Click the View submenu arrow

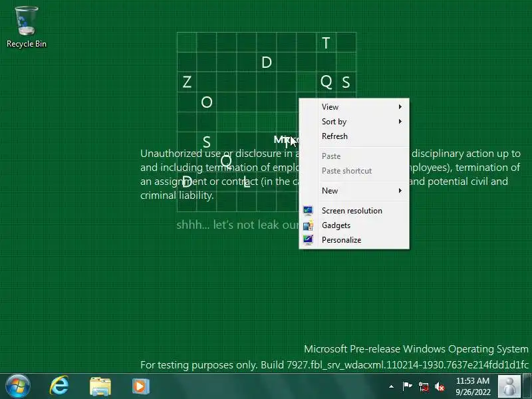pyautogui.click(x=400, y=107)
